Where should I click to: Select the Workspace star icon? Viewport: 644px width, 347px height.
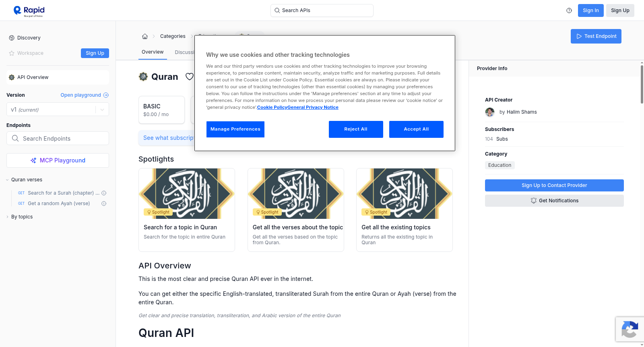coord(12,53)
